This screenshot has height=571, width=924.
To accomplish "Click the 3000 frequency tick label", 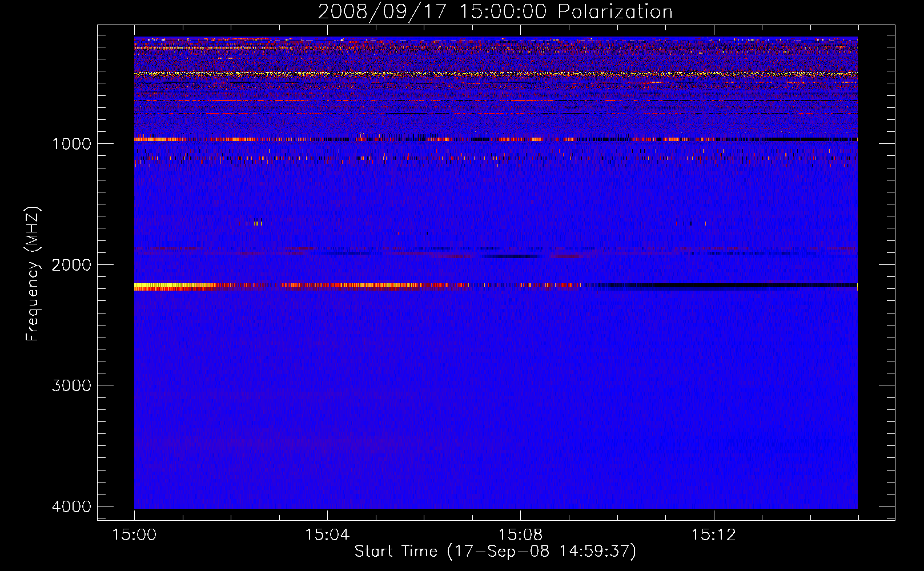I will tap(71, 385).
